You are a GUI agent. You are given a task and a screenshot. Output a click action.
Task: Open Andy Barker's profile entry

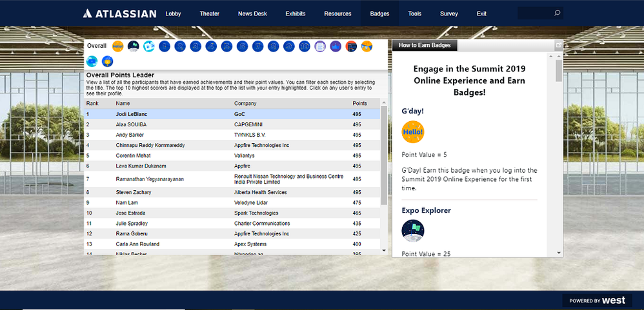[x=232, y=135]
